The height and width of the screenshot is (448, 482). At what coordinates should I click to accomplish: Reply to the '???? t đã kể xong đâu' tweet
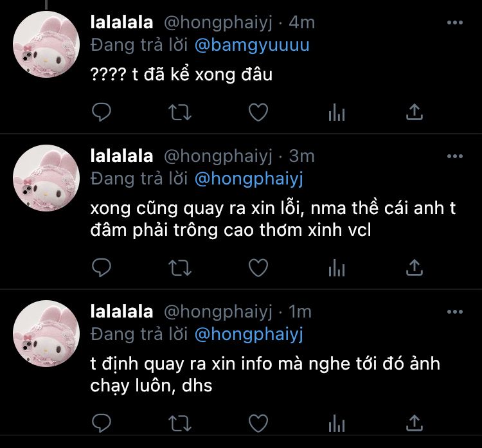[102, 112]
